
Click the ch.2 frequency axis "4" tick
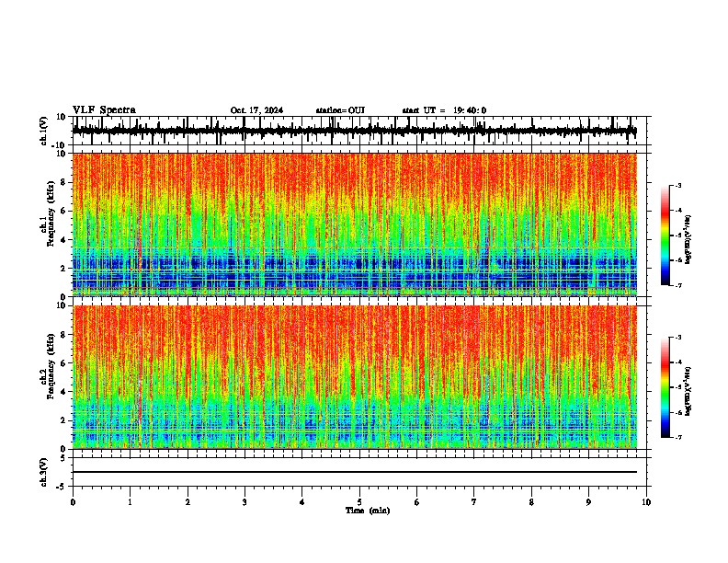point(63,392)
